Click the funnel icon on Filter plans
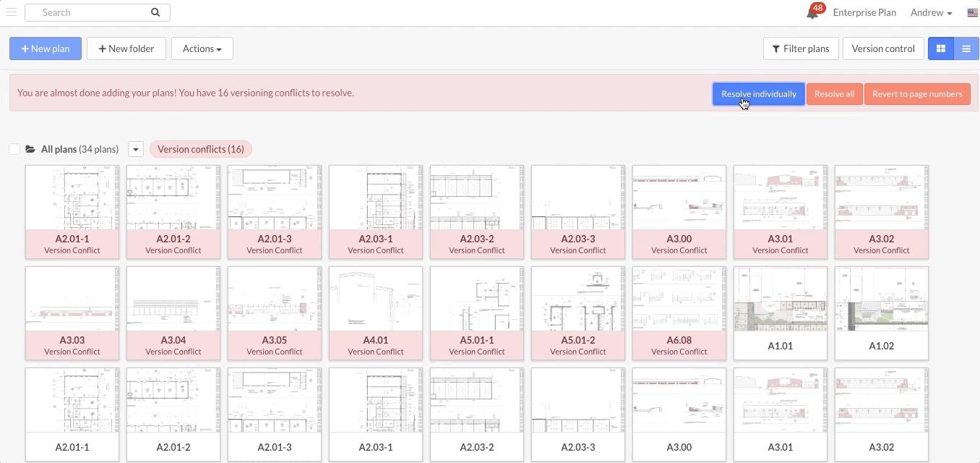Viewport: 980px width, 463px height. pyautogui.click(x=777, y=48)
